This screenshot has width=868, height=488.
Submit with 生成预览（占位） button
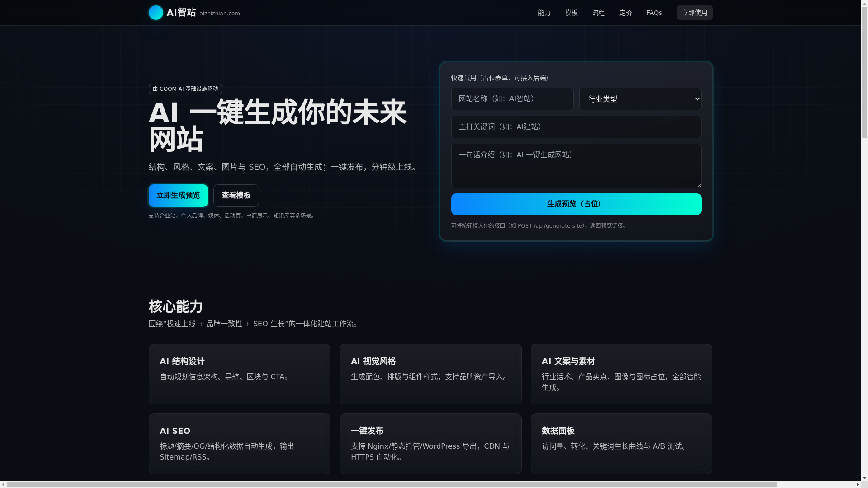click(576, 204)
